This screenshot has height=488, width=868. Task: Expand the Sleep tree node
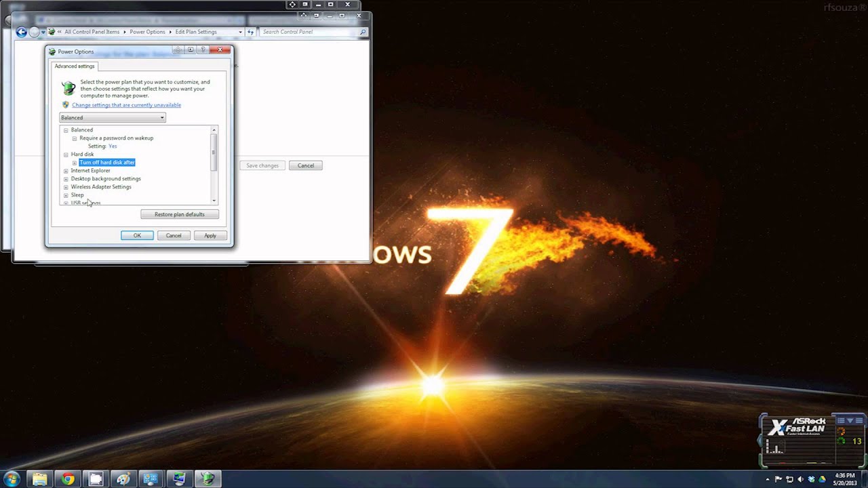(x=66, y=195)
